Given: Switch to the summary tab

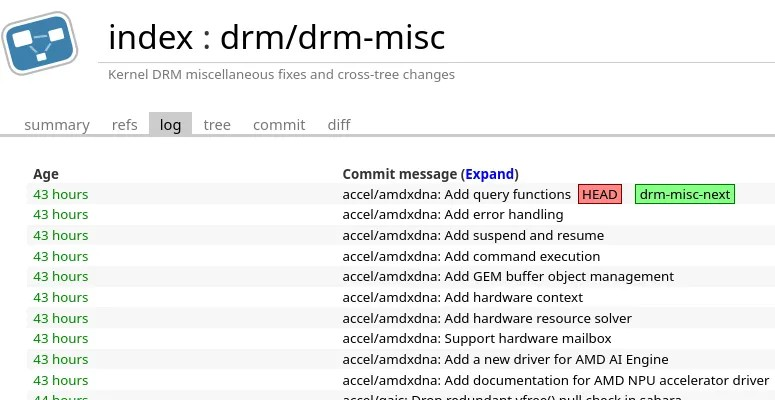Looking at the screenshot, I should [57, 125].
